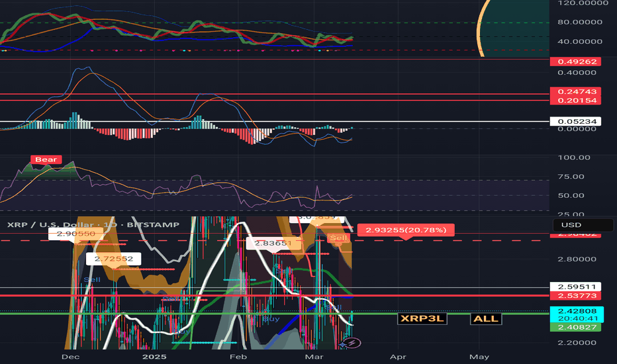Viewport: 617px width, 364px height.
Task: Click the ALL label on chart
Action: pyautogui.click(x=485, y=319)
